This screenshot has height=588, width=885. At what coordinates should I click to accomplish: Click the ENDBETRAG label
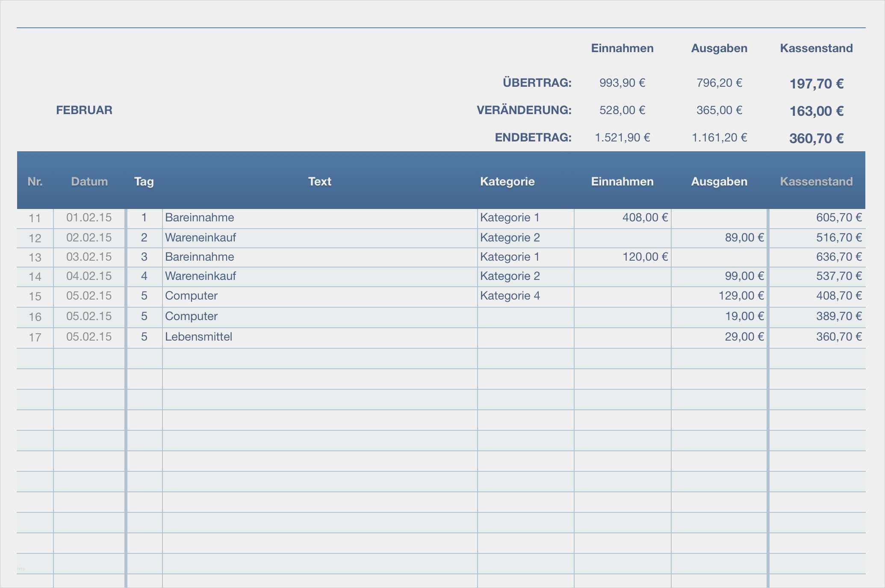(533, 138)
